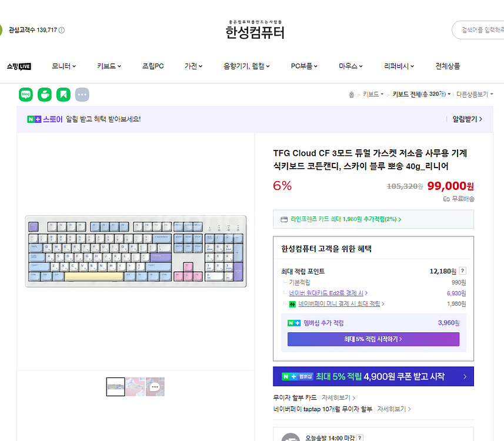
Task: Open 자세히보기 for 무이자 할부 카드
Action: pos(339,398)
